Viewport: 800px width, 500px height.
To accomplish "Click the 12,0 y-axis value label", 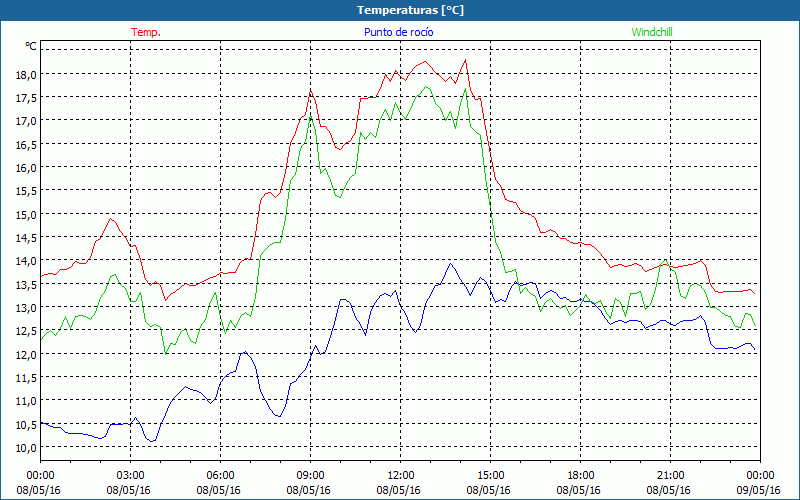I will click(24, 354).
